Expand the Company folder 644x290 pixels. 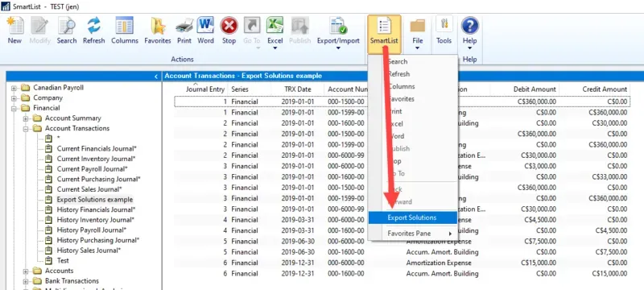(14, 97)
